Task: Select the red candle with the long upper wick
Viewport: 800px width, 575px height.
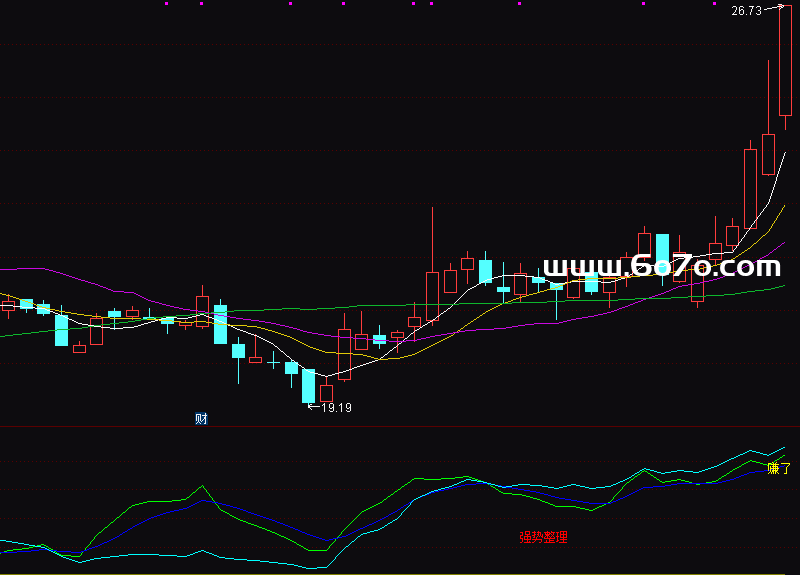Action: 432,295
